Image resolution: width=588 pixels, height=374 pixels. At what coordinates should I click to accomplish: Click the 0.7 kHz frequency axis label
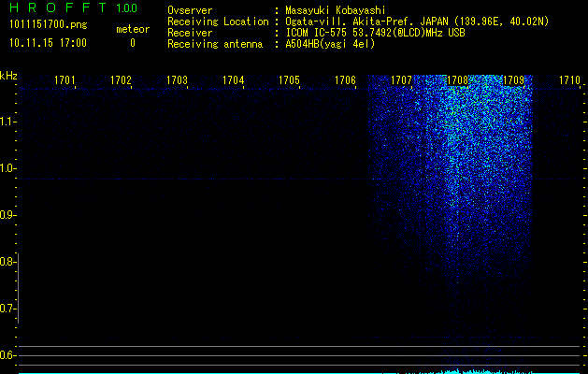[x=7, y=309]
